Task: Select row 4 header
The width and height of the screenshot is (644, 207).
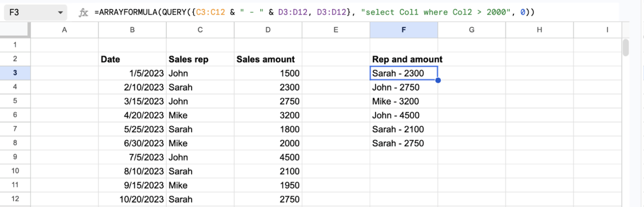Action: [15, 87]
